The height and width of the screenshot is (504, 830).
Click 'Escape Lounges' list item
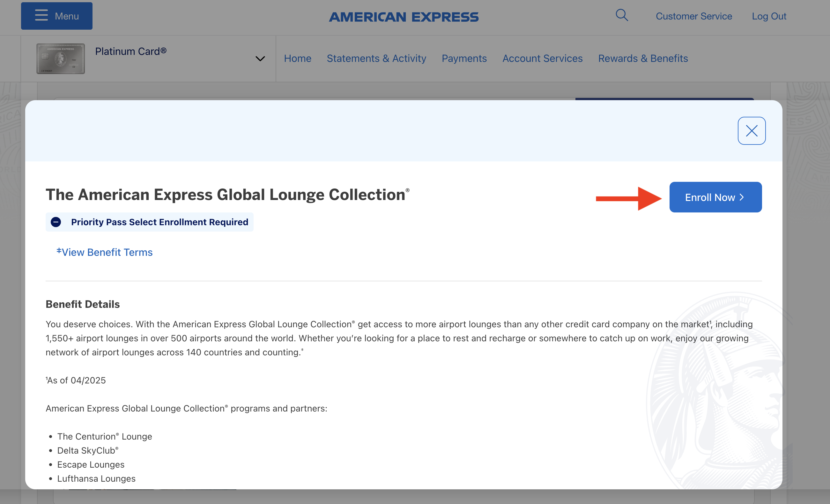pyautogui.click(x=91, y=464)
